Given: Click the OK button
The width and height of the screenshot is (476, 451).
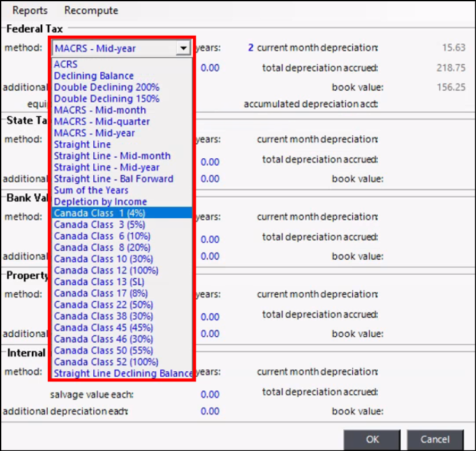Looking at the screenshot, I should (x=373, y=439).
